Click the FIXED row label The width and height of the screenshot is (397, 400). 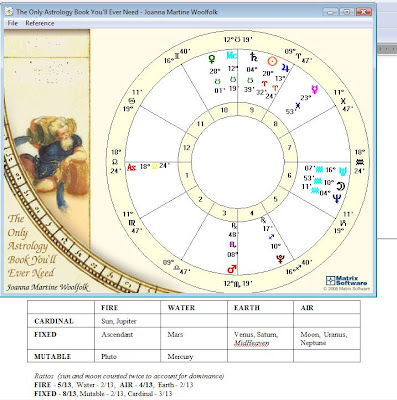click(x=45, y=334)
